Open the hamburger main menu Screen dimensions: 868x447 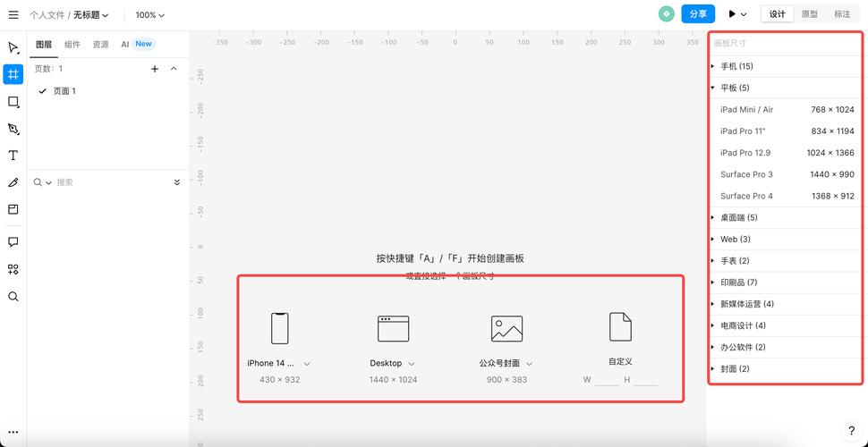[x=13, y=14]
